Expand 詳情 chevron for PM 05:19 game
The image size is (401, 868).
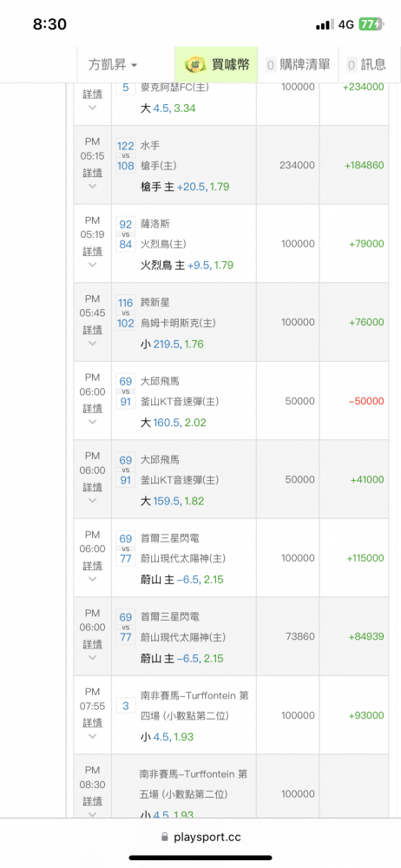[93, 265]
